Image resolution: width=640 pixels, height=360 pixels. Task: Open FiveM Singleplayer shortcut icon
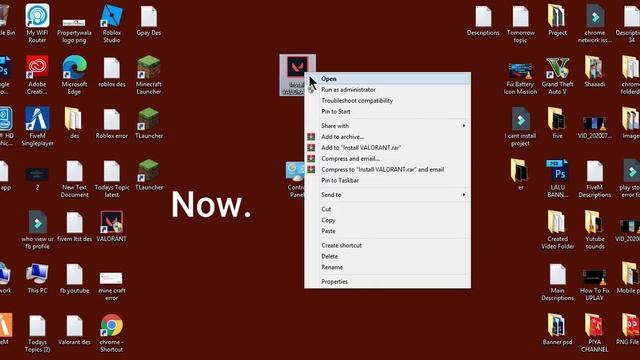37,119
